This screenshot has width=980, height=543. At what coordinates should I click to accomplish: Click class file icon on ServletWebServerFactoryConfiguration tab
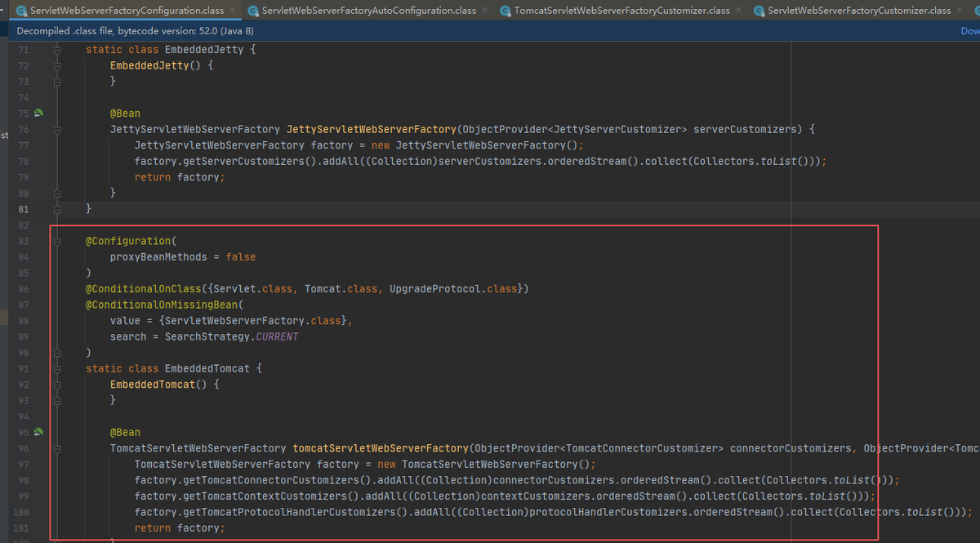click(21, 11)
